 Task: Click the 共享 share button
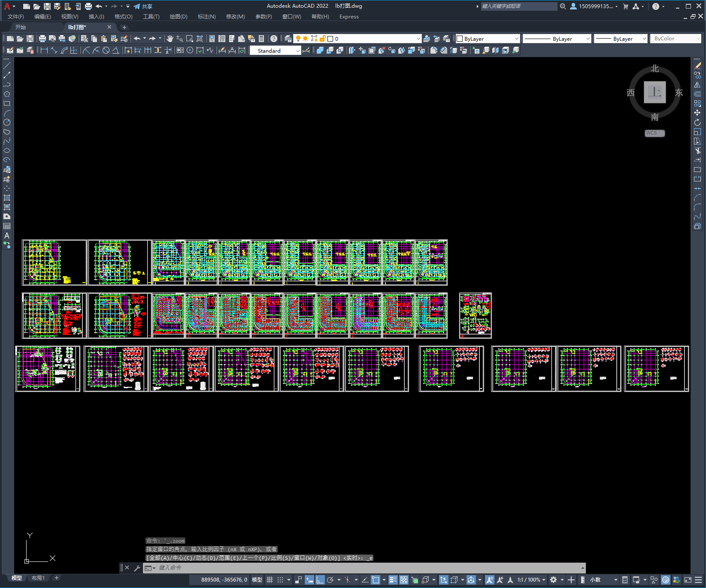point(143,6)
